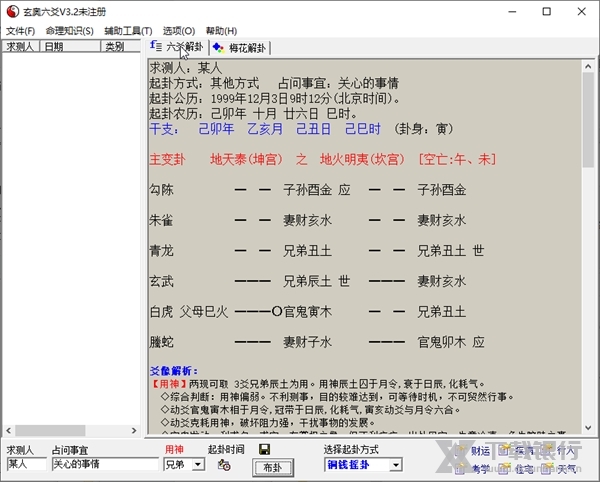Image resolution: width=600 pixels, height=482 pixels.
Task: Click the 主变卦 heading text
Action: pos(168,159)
